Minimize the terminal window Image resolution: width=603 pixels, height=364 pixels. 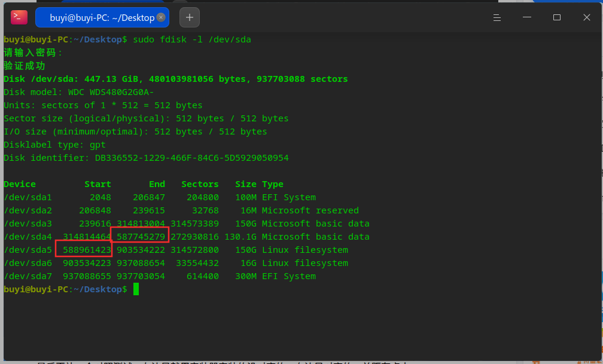pos(527,17)
